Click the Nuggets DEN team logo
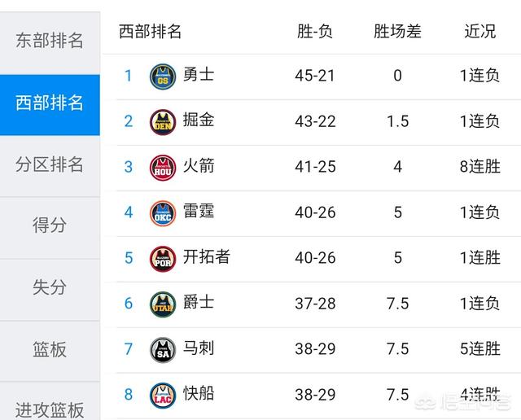 163,122
